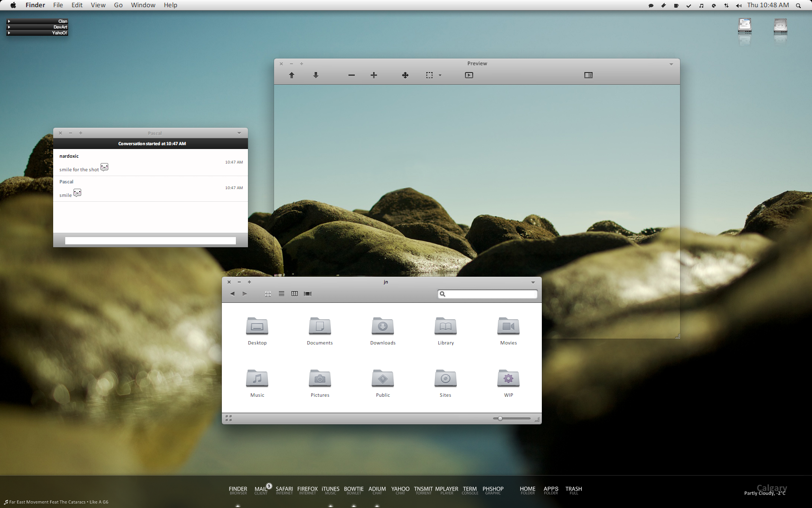Click the coffee cup menu bar icon
The image size is (812, 508).
676,6
